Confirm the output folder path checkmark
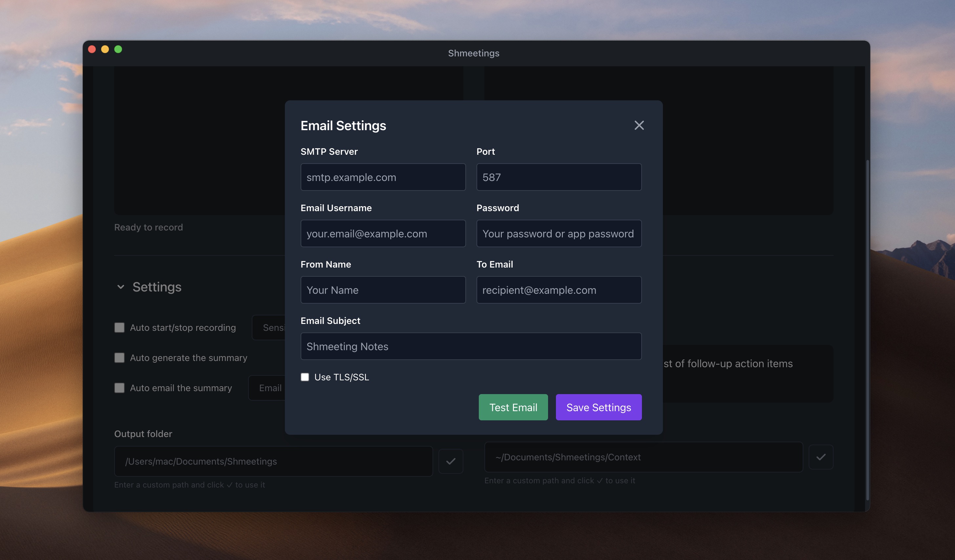This screenshot has height=560, width=955. 451,461
